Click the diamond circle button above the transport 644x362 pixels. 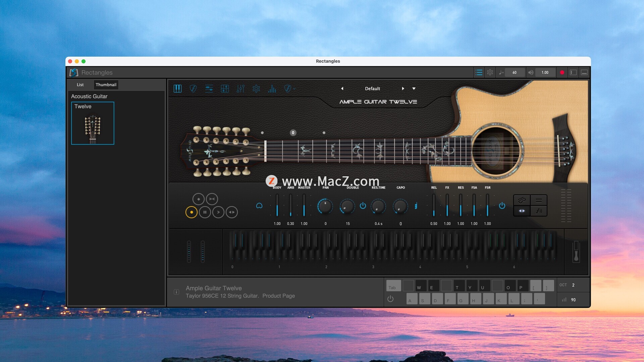tap(199, 199)
